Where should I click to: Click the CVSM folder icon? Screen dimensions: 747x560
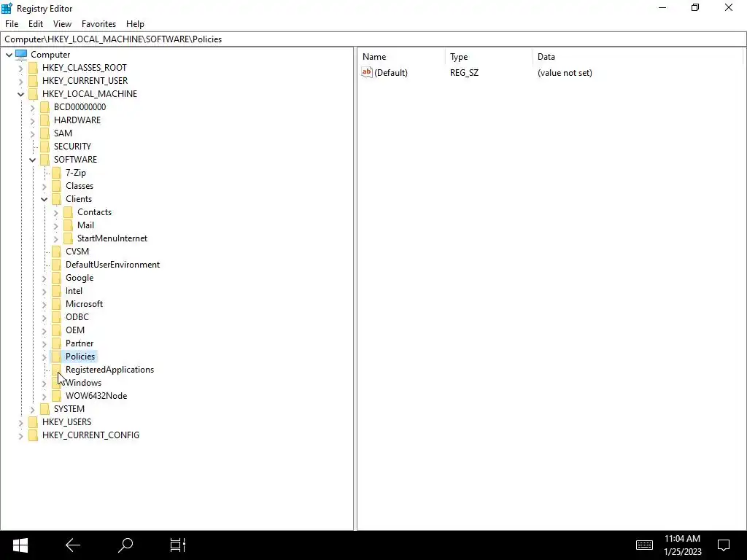(57, 252)
